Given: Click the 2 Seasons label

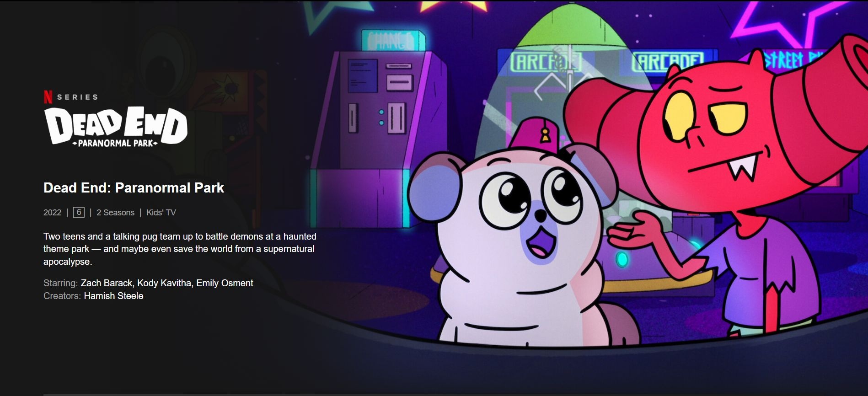Looking at the screenshot, I should (115, 213).
